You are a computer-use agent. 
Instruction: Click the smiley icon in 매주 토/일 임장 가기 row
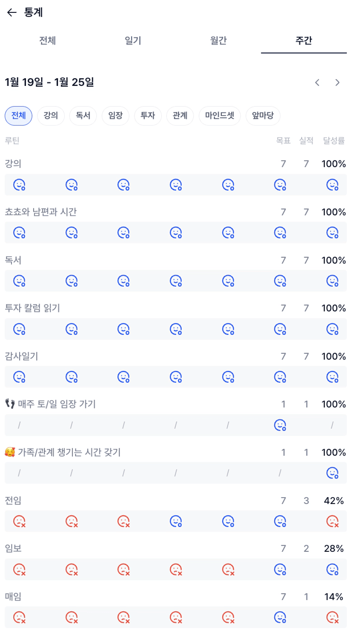pos(280,425)
